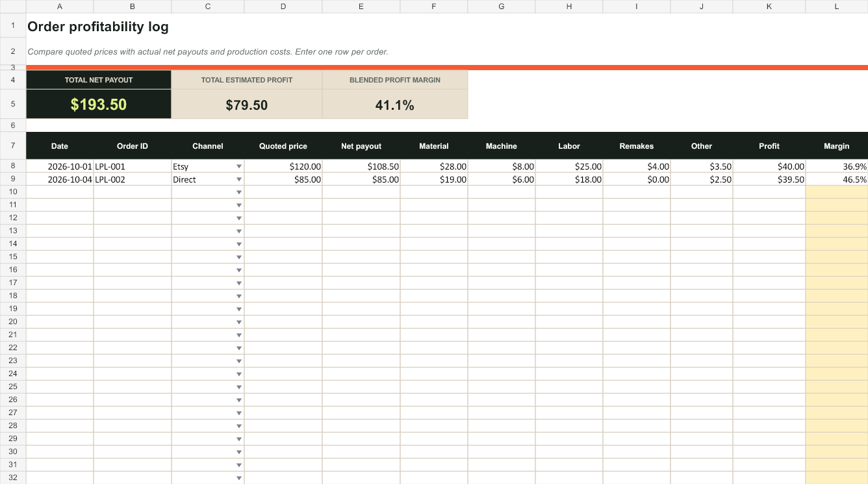This screenshot has height=484, width=868.
Task: Click the Order ID column heading
Action: coord(133,146)
